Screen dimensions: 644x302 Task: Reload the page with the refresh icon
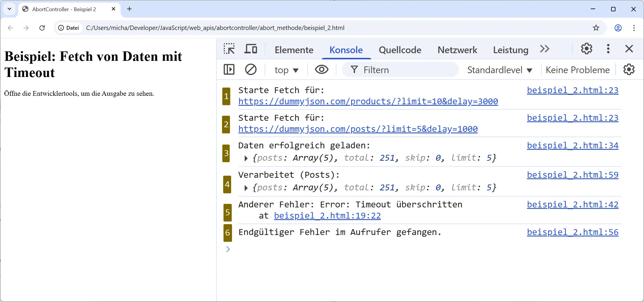pyautogui.click(x=42, y=28)
